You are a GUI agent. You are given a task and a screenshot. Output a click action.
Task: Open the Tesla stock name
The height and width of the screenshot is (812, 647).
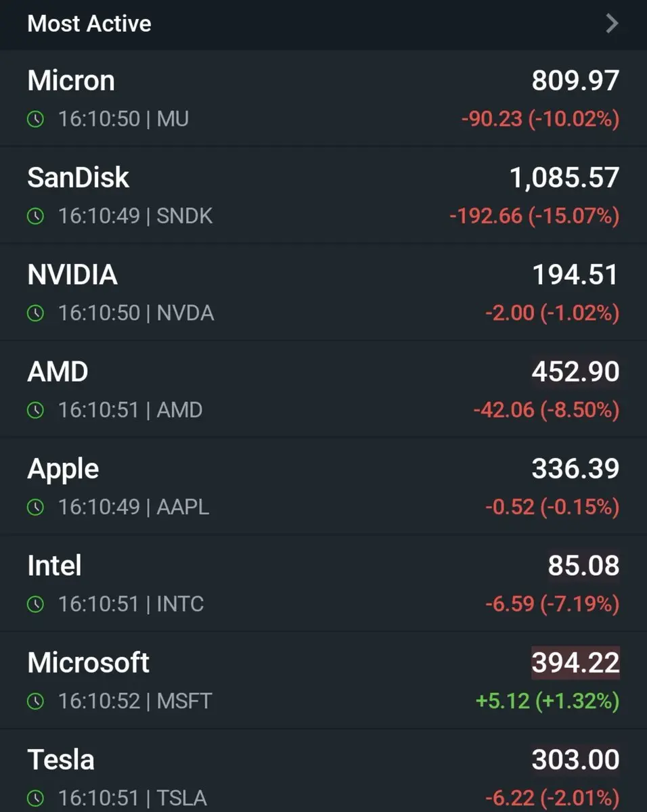(61, 759)
